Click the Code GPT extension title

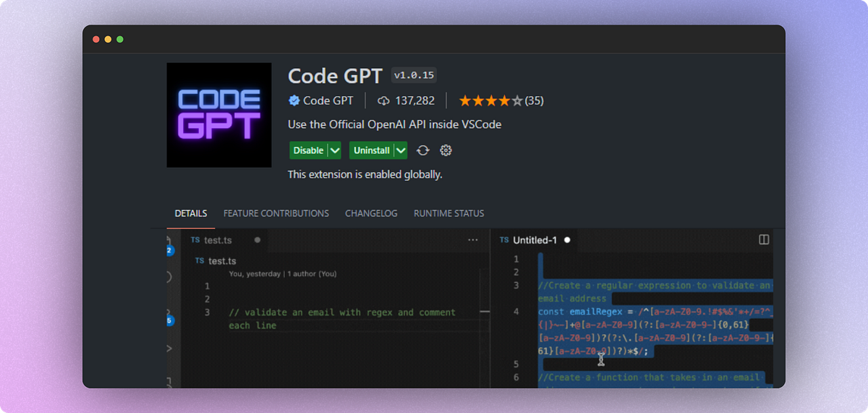335,76
